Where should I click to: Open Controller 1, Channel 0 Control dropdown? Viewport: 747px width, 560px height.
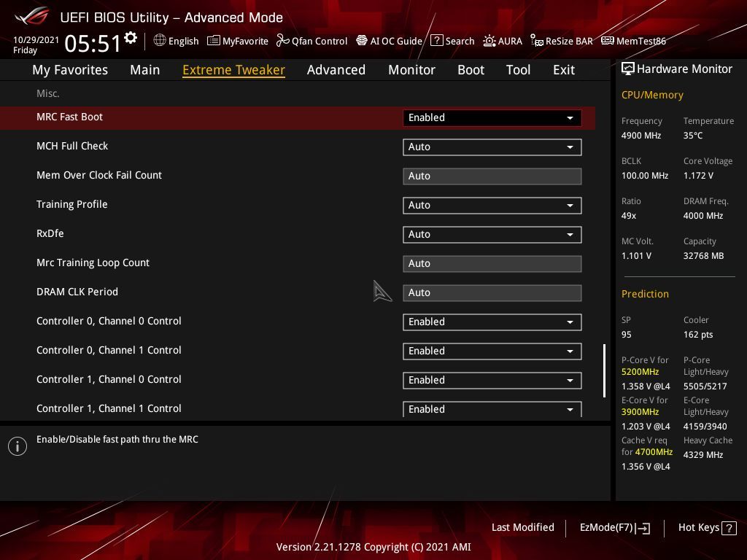[492, 380]
